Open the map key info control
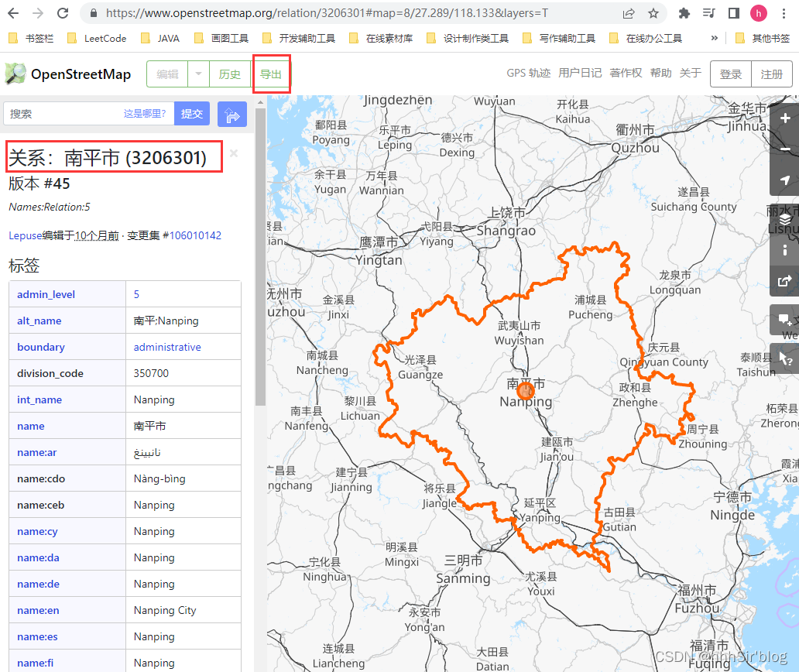Viewport: 799px width, 672px height. (x=785, y=250)
